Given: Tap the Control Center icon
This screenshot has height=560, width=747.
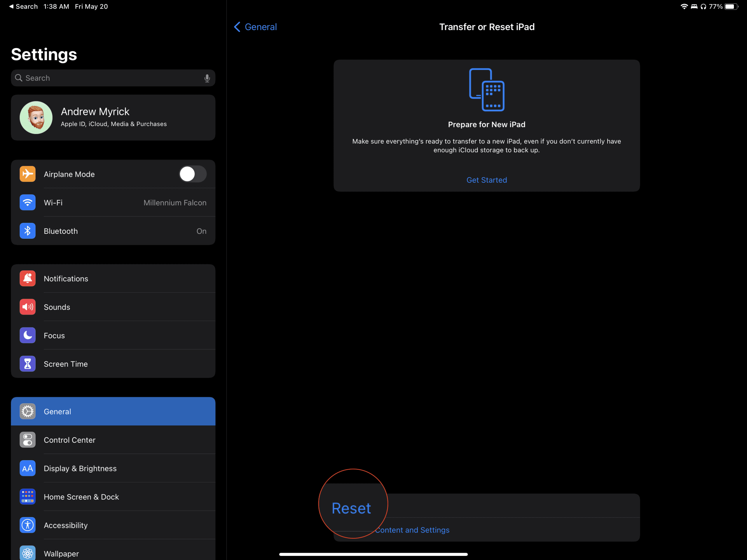Looking at the screenshot, I should coord(27,440).
